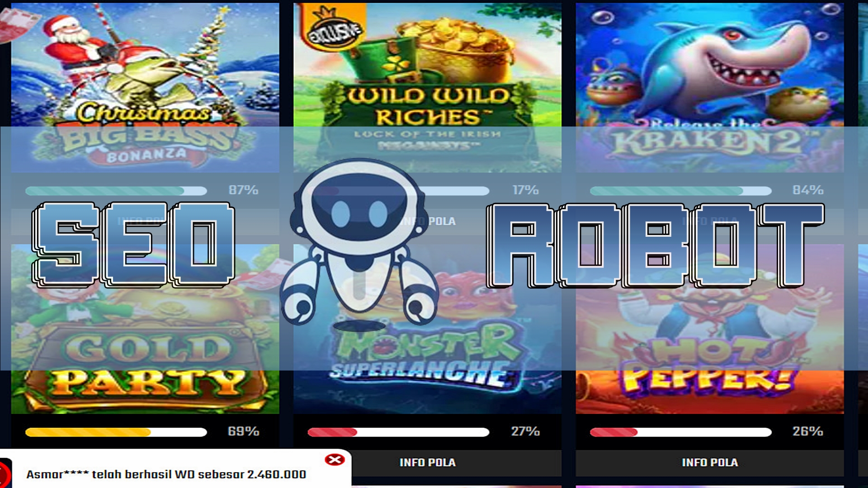Open the Hot Pepper game thumbnail

pos(710,329)
